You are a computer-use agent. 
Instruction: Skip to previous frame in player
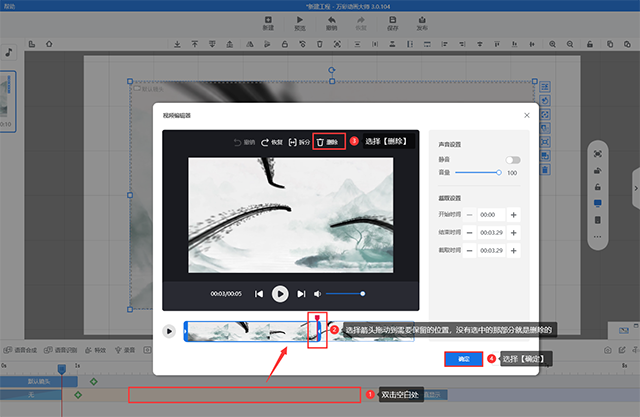(259, 294)
